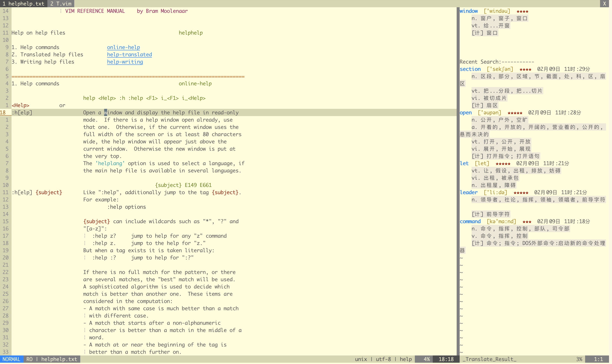Click the word 'window' in the translation pane

469,11
